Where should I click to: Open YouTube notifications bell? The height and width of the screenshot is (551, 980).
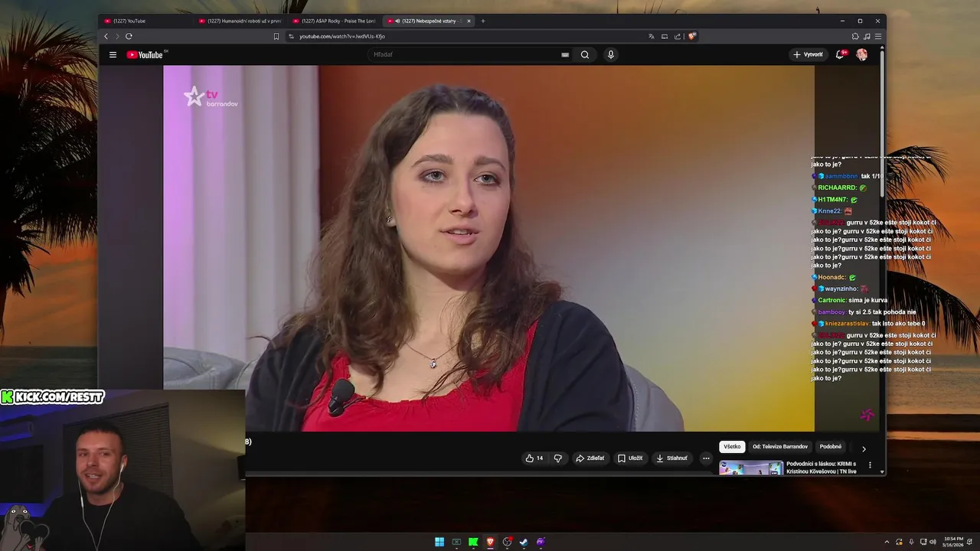pyautogui.click(x=840, y=54)
